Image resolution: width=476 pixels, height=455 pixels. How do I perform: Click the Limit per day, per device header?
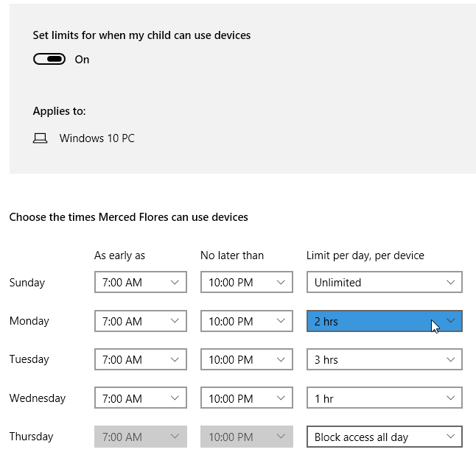365,255
